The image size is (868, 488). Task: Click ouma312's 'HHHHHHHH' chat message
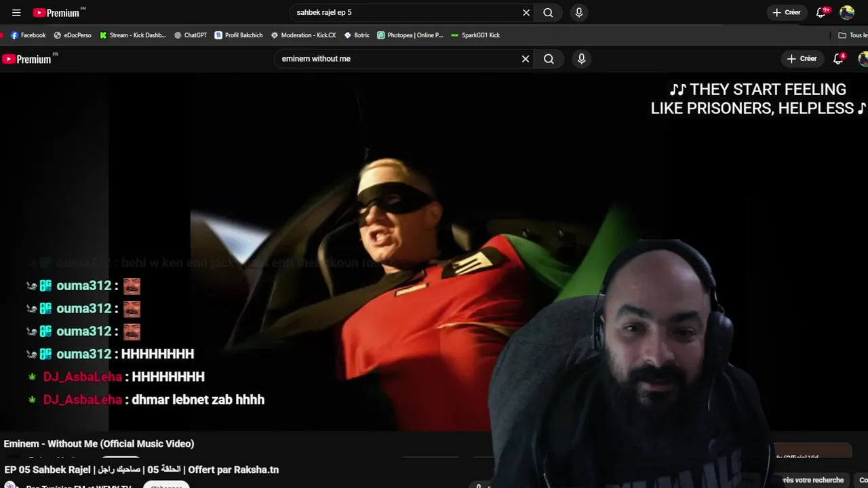[157, 354]
